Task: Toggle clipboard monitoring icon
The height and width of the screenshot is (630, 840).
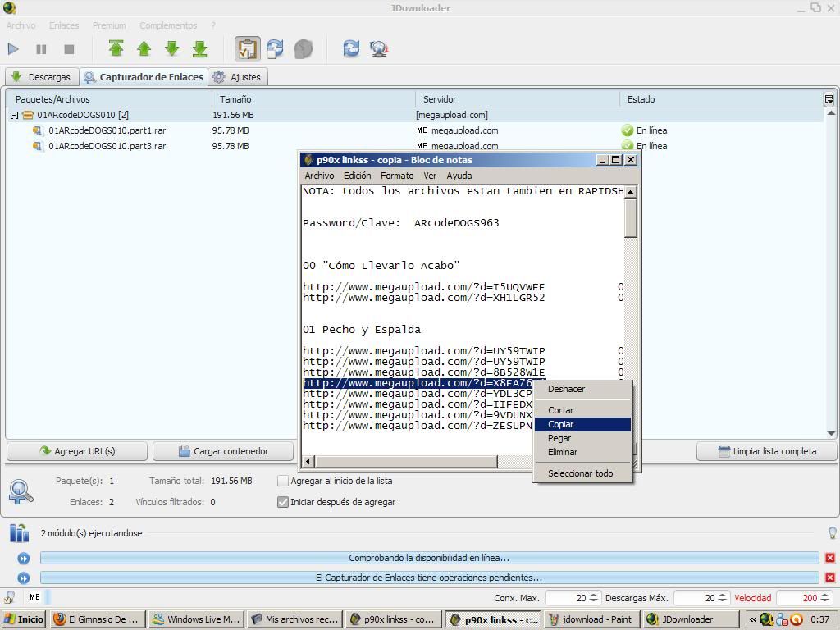Action: (248, 48)
